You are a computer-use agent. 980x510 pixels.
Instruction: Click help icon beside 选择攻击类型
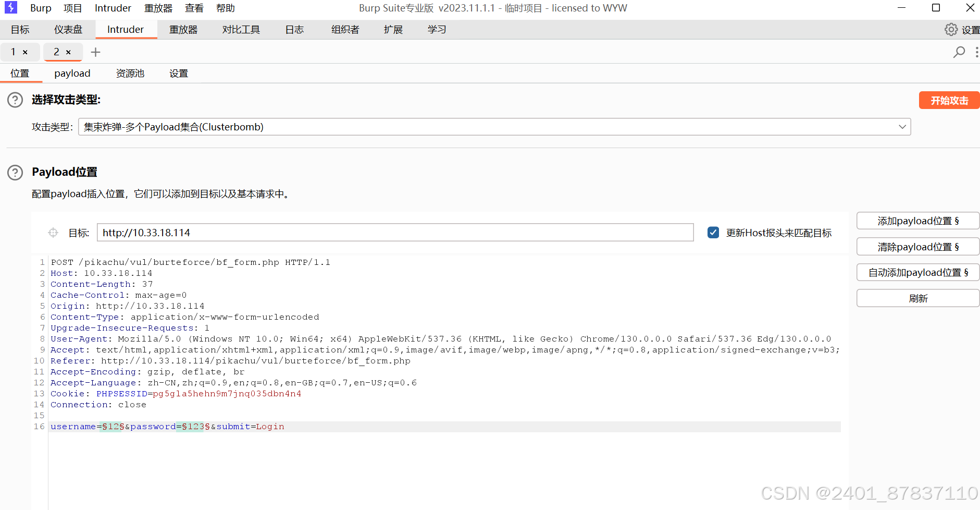coord(15,100)
